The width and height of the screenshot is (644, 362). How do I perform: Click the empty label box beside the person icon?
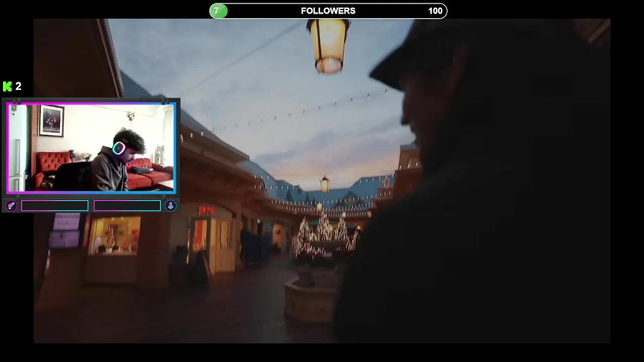tap(127, 206)
